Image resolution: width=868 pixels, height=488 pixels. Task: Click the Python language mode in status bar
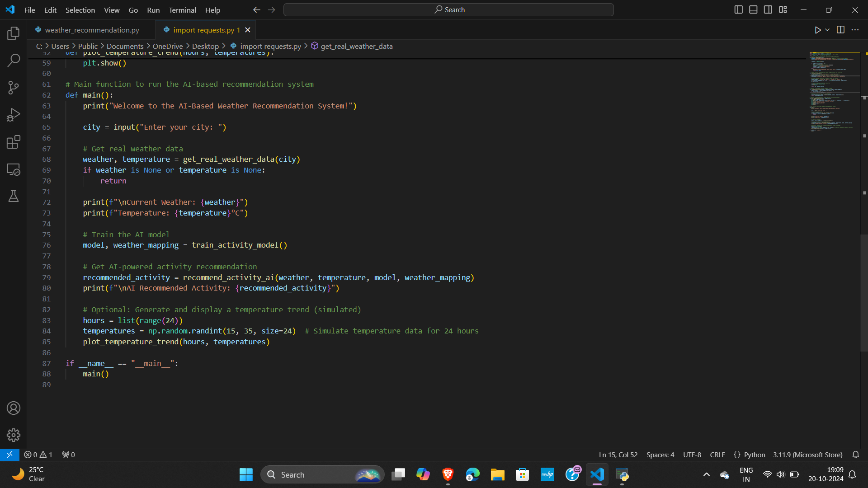click(x=754, y=455)
